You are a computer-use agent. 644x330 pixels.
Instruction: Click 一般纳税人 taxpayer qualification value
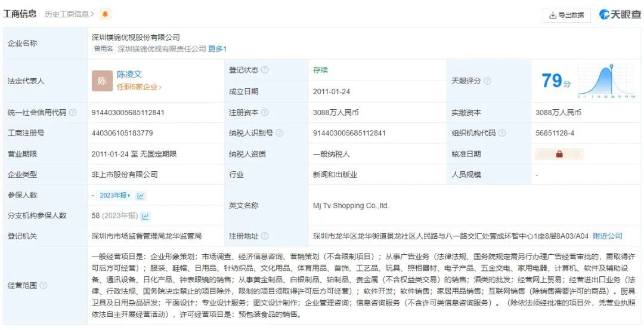coord(332,154)
